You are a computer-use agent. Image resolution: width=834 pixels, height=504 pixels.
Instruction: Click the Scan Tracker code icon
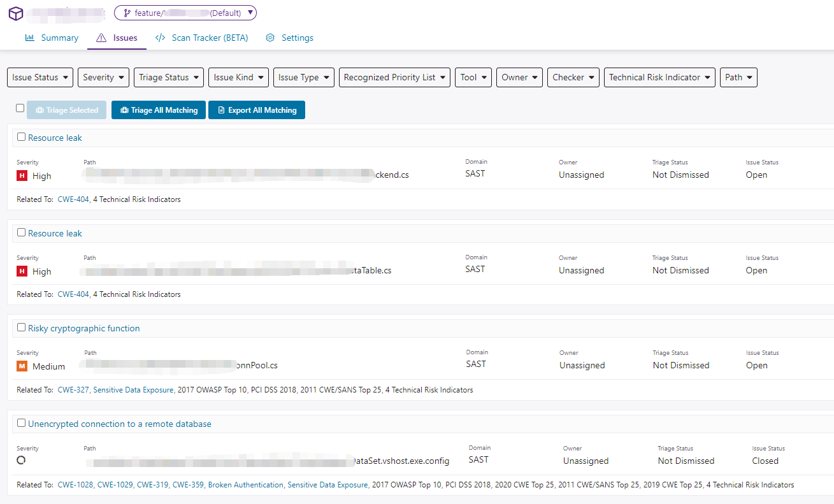point(161,38)
